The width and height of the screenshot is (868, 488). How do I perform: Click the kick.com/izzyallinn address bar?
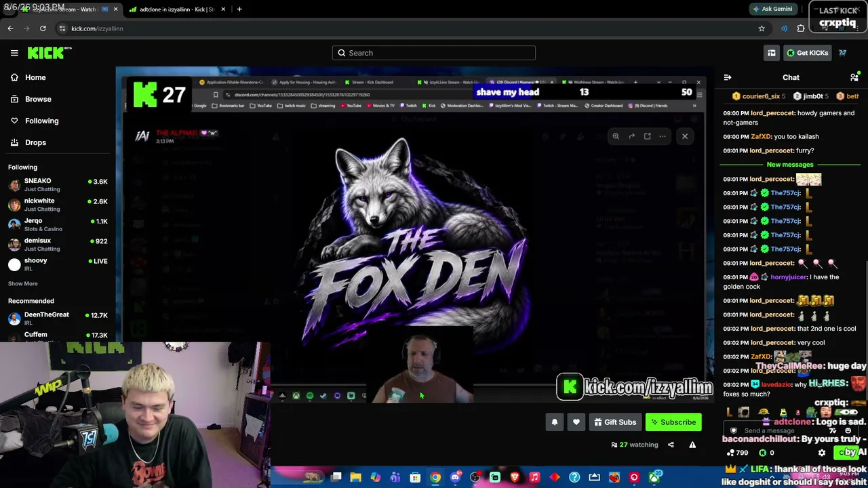point(407,28)
